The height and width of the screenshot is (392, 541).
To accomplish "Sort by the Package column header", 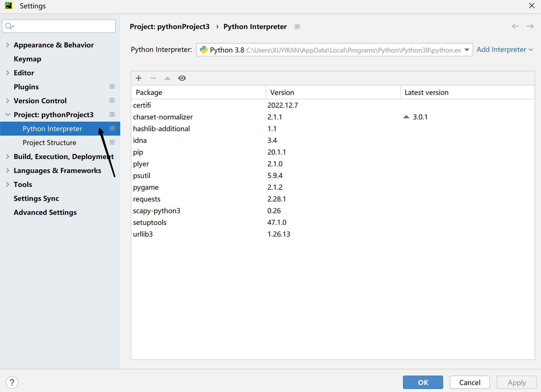I will point(199,92).
